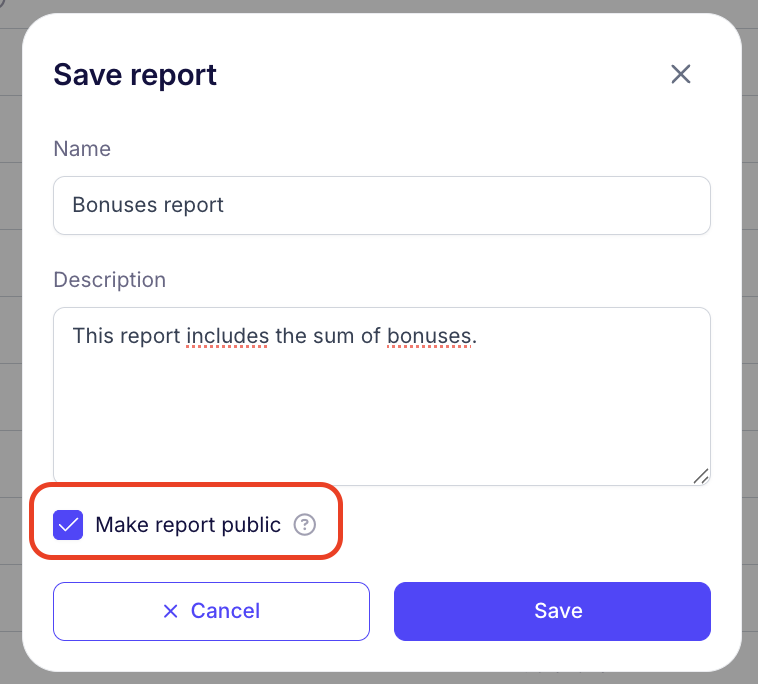
Task: Close the Save report dialog
Action: [x=681, y=74]
